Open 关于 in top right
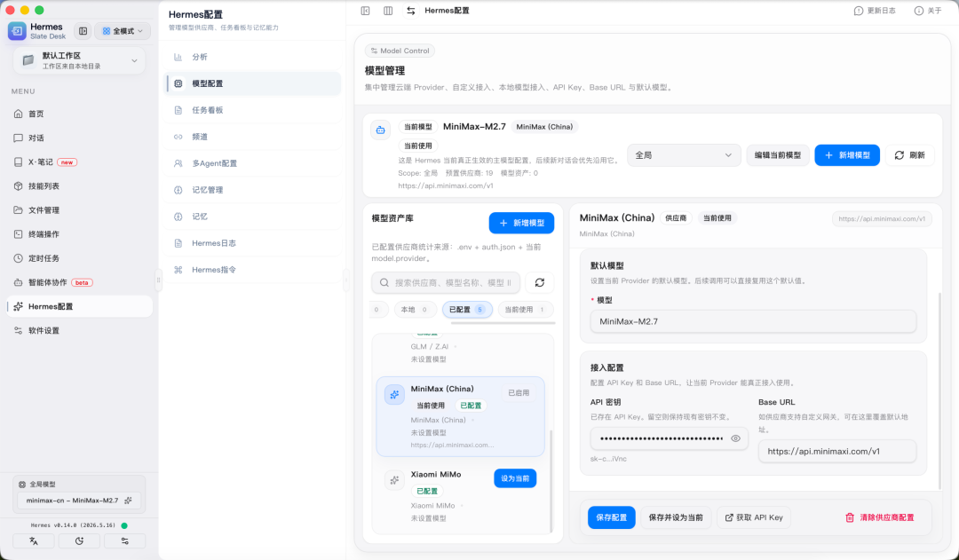 point(928,11)
